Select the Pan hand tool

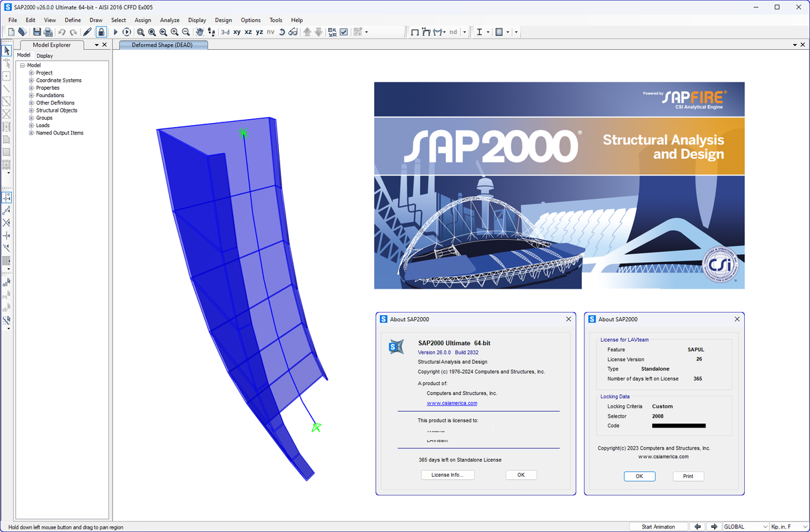point(200,32)
